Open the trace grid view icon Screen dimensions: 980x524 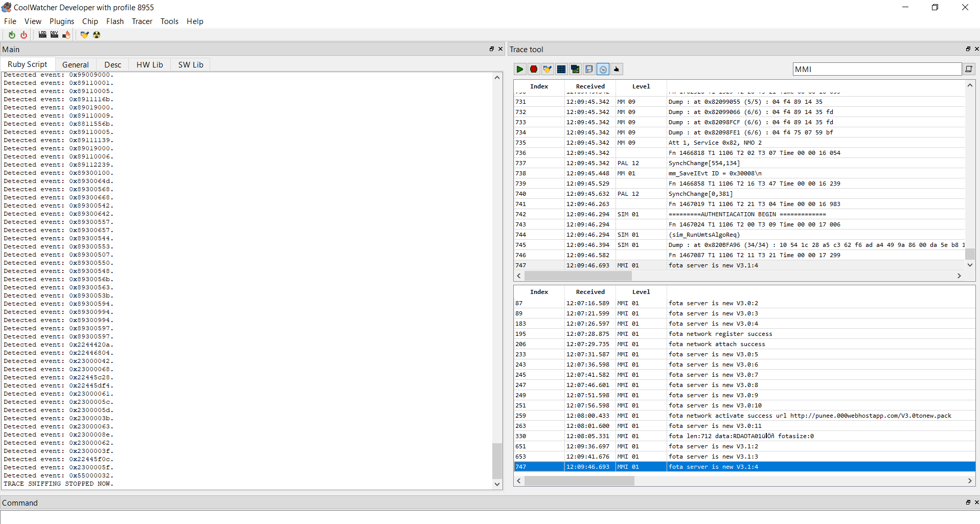(x=561, y=69)
